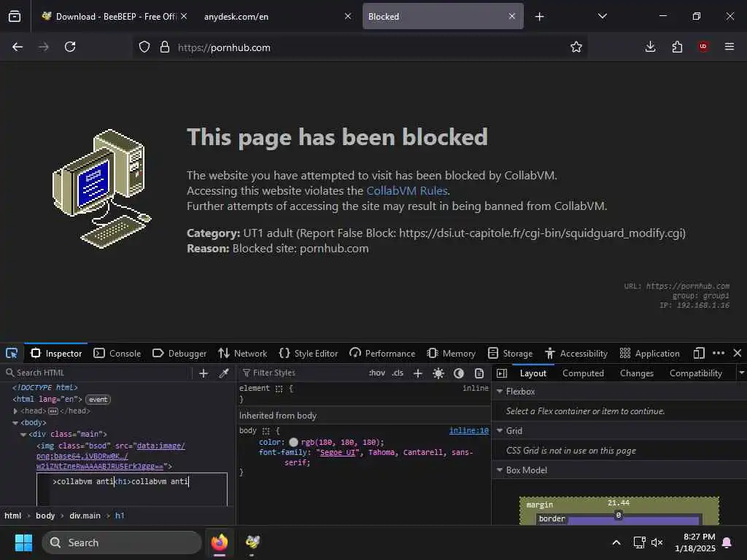747x560 pixels.
Task: Close the developer tools
Action: click(738, 353)
